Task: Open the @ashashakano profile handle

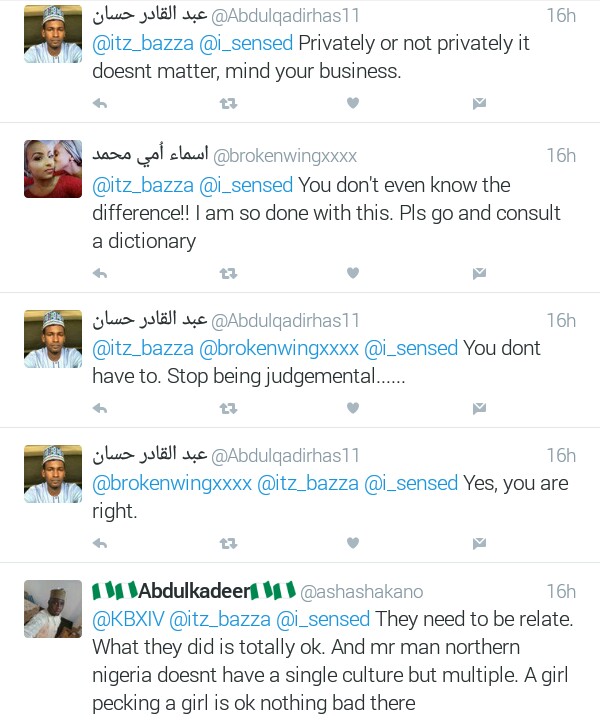Action: [362, 592]
